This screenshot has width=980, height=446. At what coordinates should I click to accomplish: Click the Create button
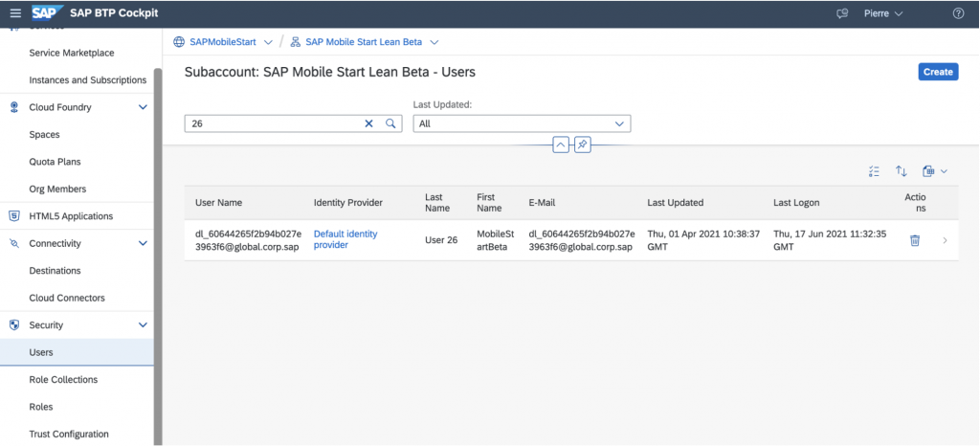point(938,72)
